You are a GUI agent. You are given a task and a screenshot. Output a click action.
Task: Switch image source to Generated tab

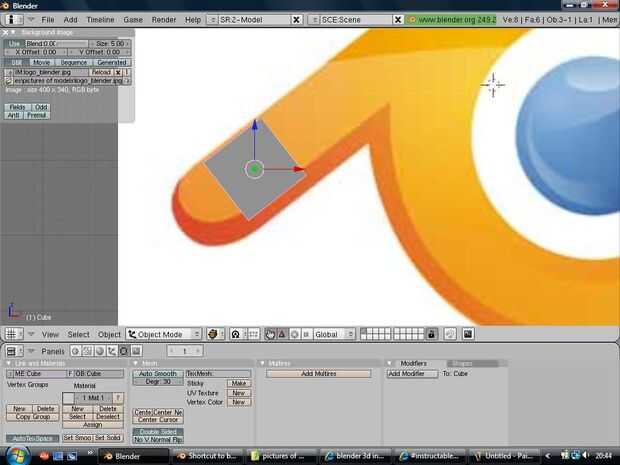(x=112, y=62)
